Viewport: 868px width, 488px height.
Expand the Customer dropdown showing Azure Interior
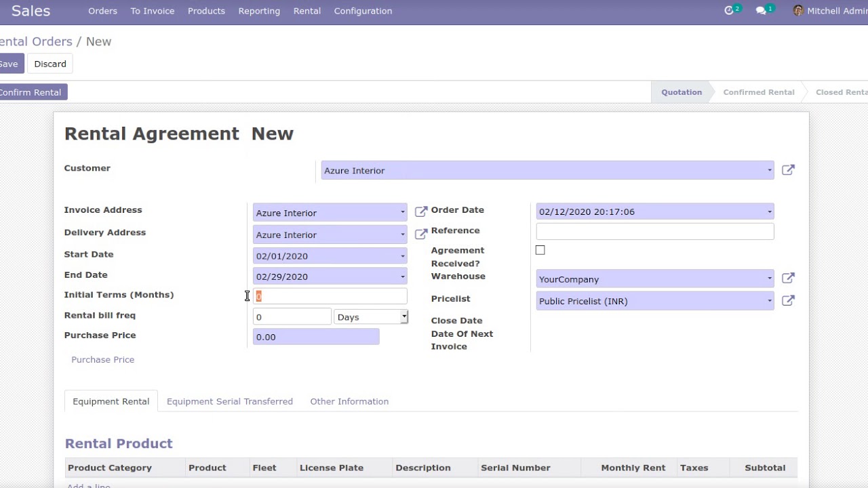tap(769, 170)
